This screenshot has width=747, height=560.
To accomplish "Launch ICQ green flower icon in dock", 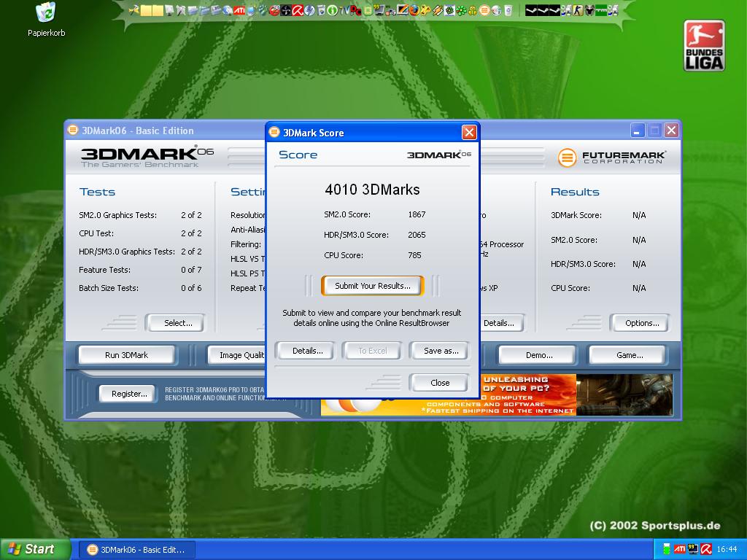I will (461, 10).
